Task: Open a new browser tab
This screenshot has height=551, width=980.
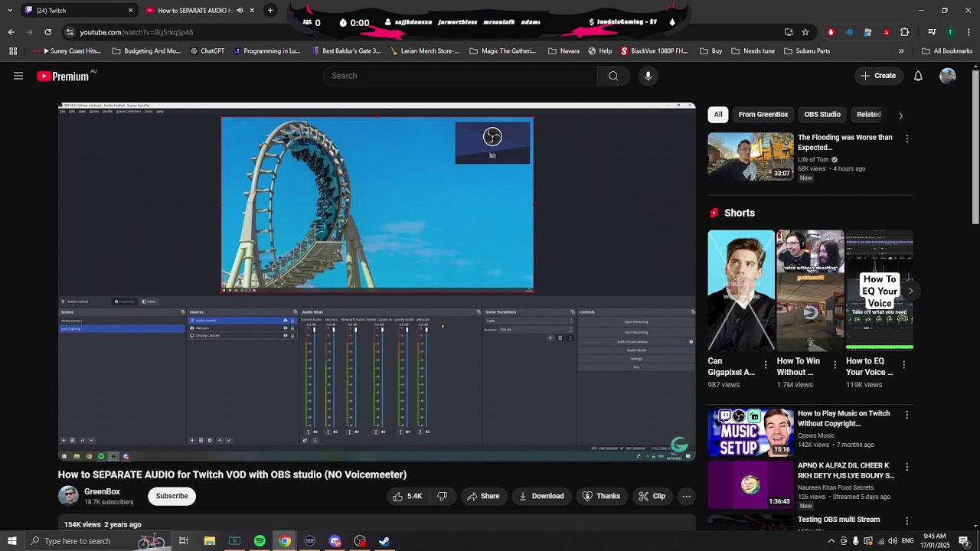Action: pyautogui.click(x=270, y=11)
